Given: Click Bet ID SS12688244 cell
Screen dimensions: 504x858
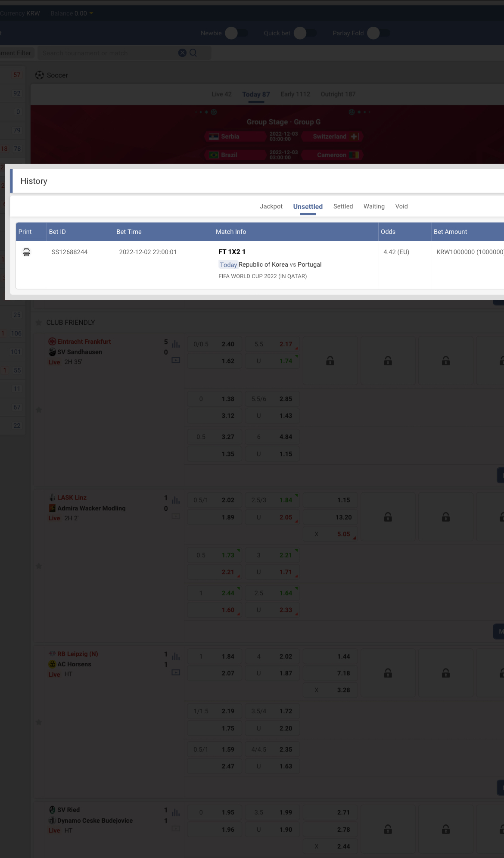Looking at the screenshot, I should click(69, 252).
